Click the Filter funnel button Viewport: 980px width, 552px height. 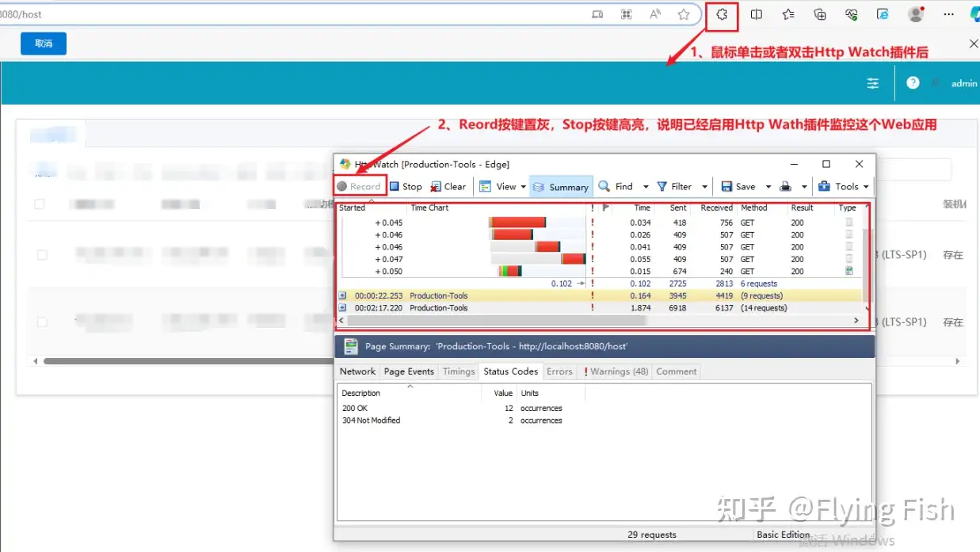[x=675, y=186]
